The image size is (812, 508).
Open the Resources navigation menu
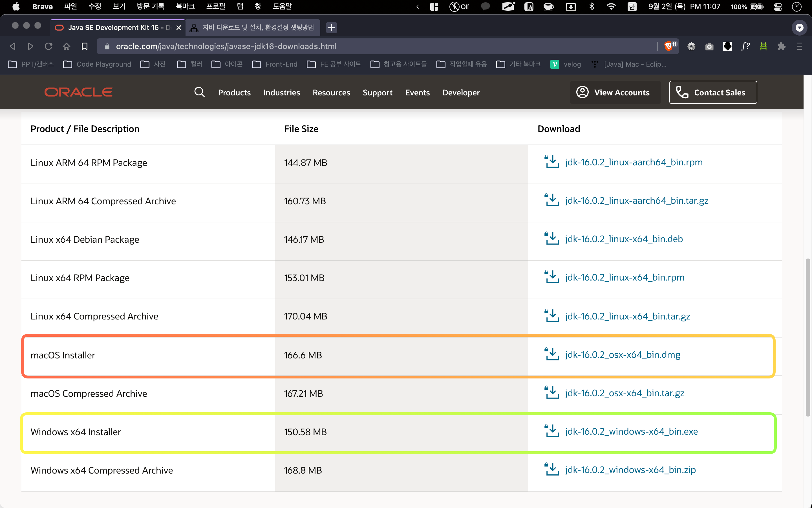331,92
